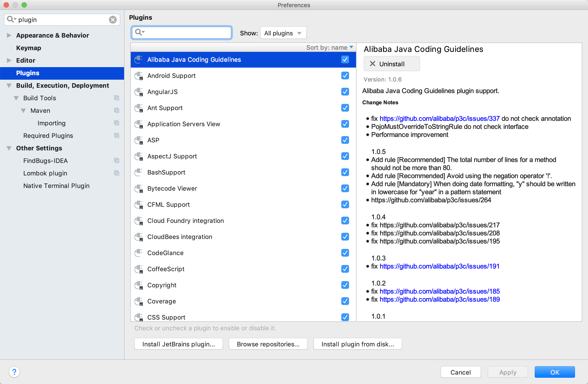
Task: Click the Uninstall button
Action: [x=392, y=64]
